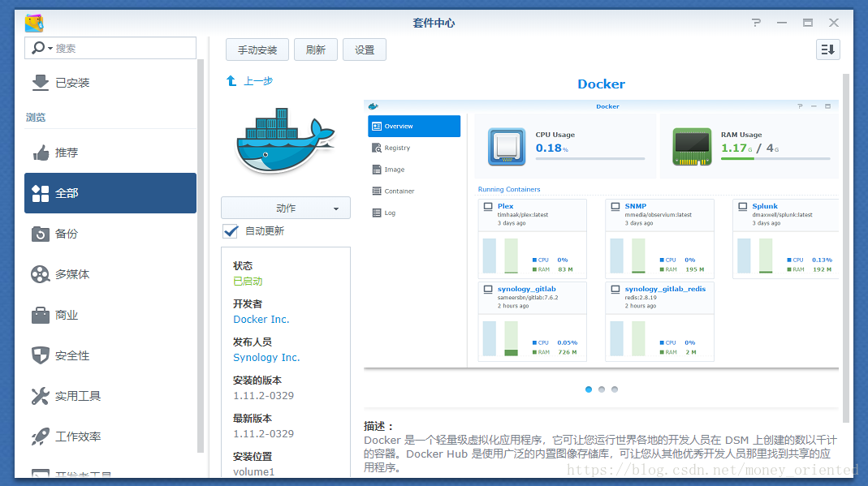Click the 上一步 back arrow icon
868x486 pixels.
pos(231,81)
